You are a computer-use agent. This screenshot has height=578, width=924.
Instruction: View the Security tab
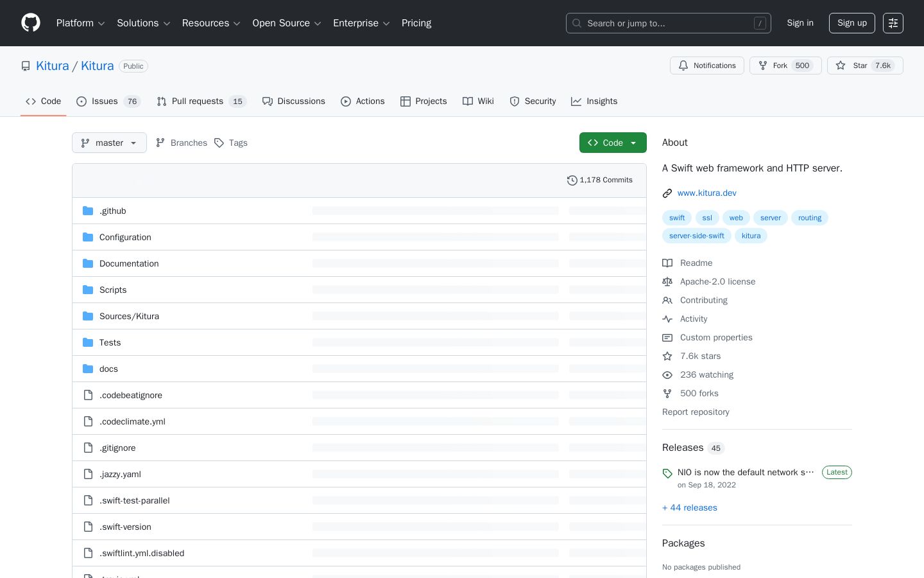click(x=533, y=101)
